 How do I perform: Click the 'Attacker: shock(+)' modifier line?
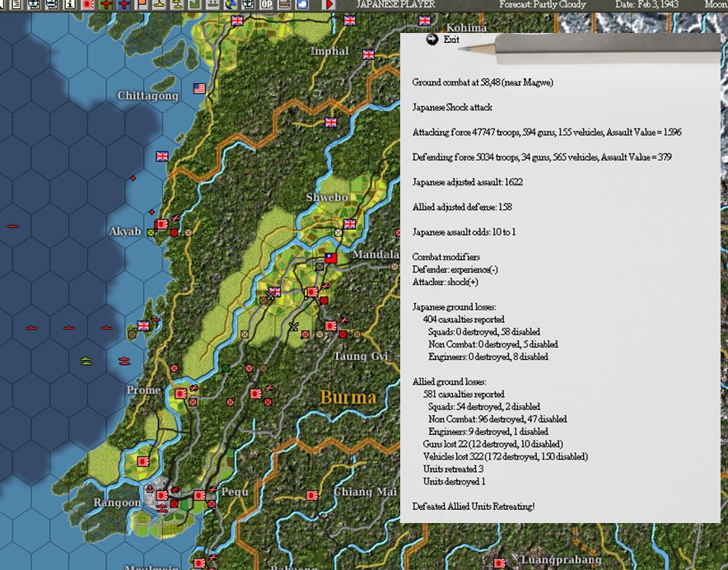tap(446, 282)
